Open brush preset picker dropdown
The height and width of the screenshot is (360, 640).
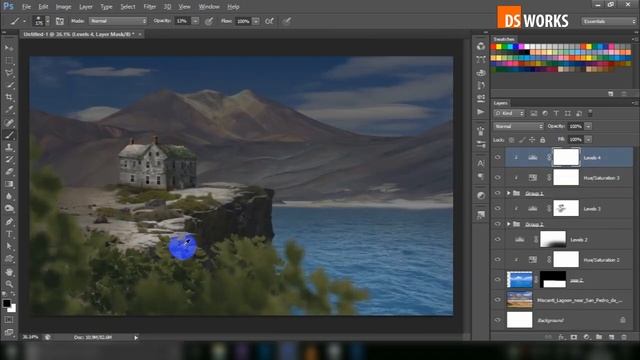pyautogui.click(x=48, y=21)
